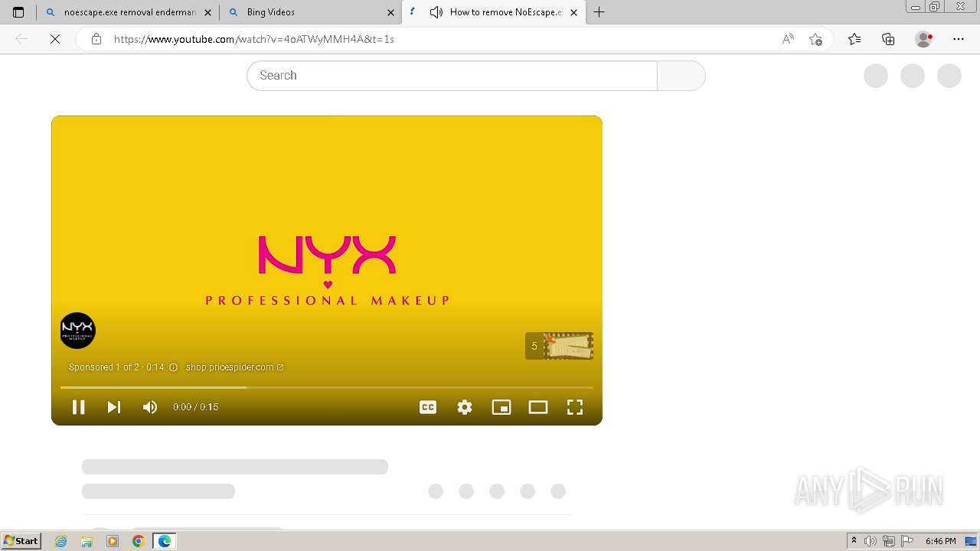
Task: Switch to noescape.exe removal enderman tab
Action: coord(127,12)
